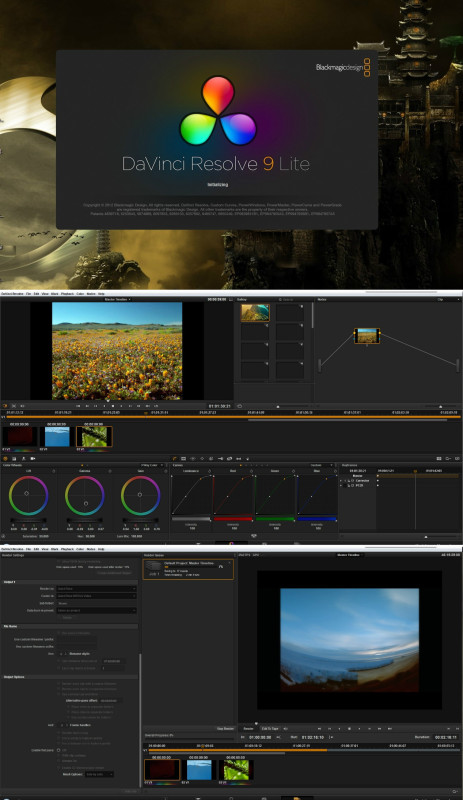This screenshot has width=463, height=800.
Task: Select the blue sky clip in Deliver timeline
Action: point(200,770)
